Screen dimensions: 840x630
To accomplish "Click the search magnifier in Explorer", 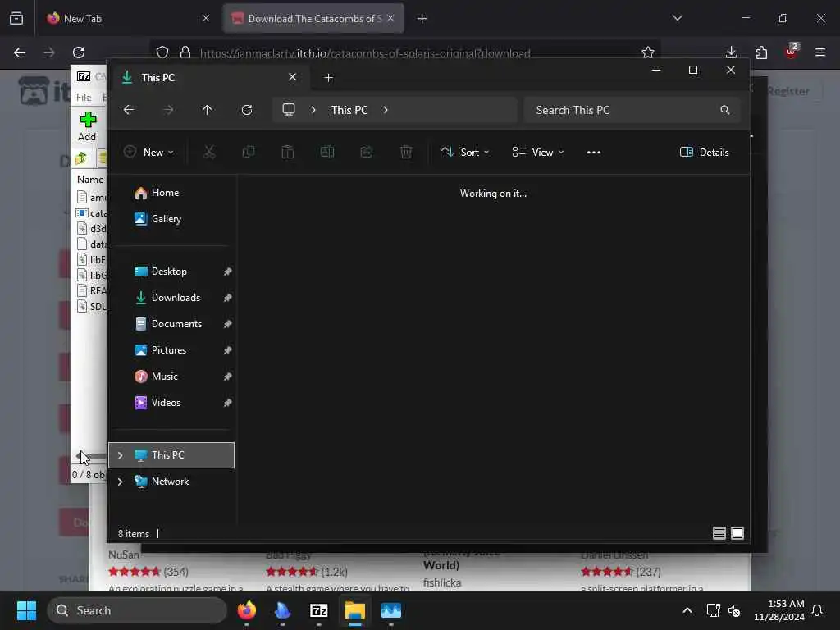I will (x=725, y=110).
